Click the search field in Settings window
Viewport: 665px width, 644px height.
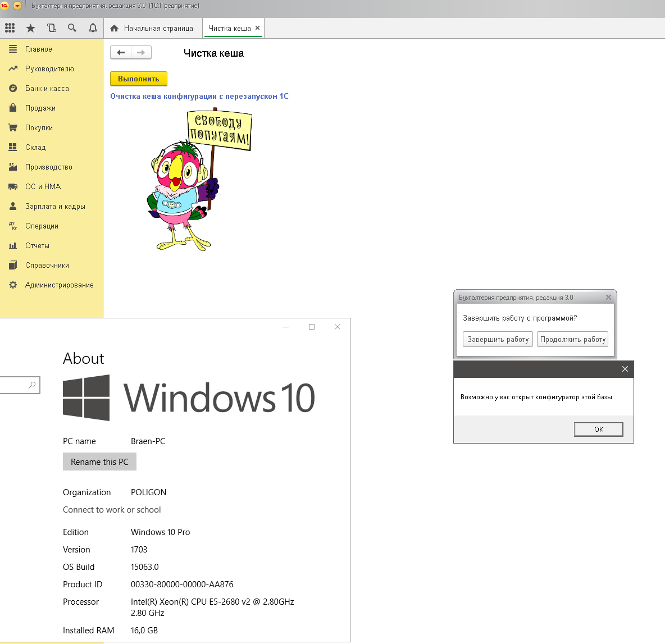[x=20, y=385]
